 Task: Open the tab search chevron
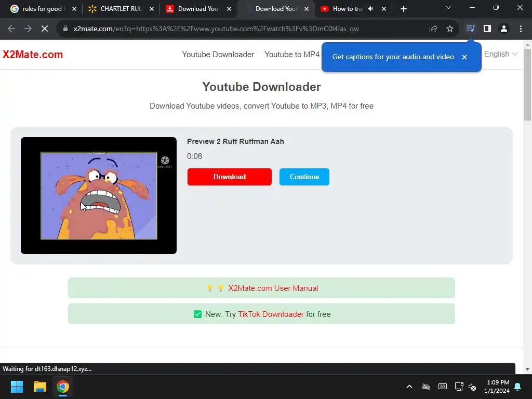[x=448, y=7]
